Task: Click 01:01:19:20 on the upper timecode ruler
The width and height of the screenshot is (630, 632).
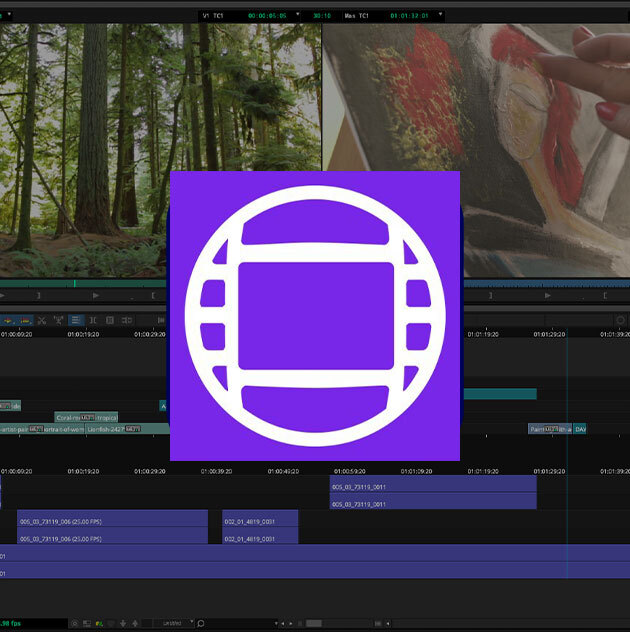Action: pyautogui.click(x=483, y=335)
